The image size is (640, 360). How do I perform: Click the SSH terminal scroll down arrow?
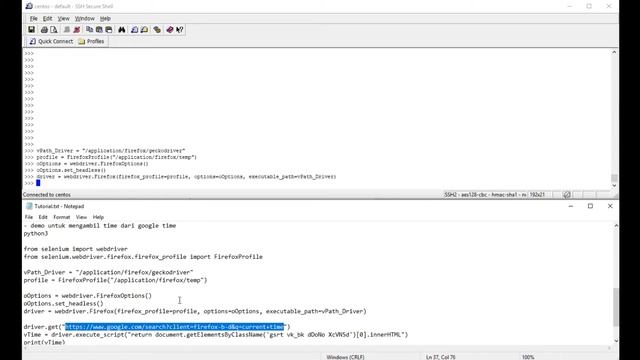click(614, 186)
